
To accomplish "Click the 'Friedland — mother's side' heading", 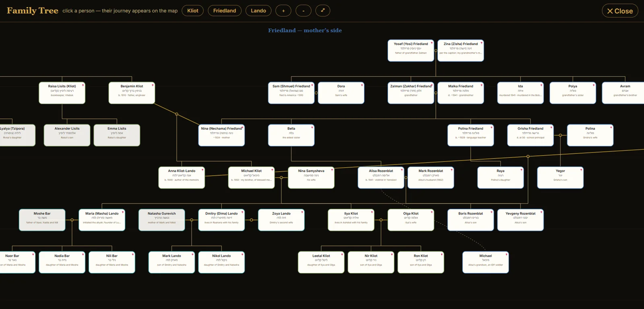I will tap(305, 30).
